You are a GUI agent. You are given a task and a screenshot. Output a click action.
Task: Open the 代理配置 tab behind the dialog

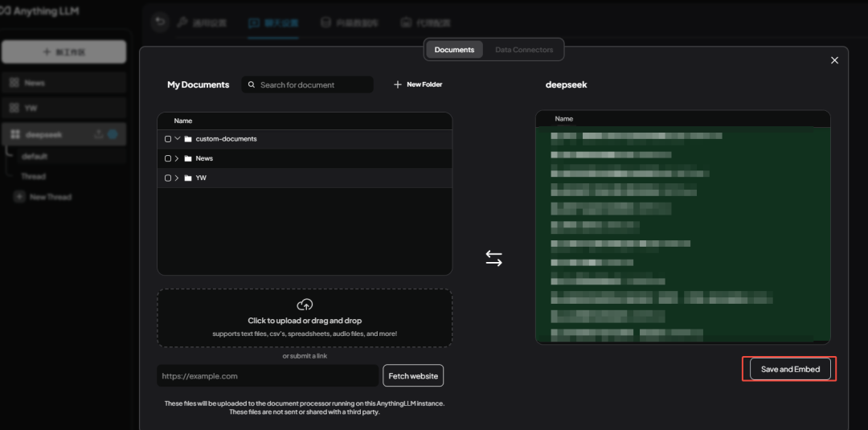[x=426, y=23]
